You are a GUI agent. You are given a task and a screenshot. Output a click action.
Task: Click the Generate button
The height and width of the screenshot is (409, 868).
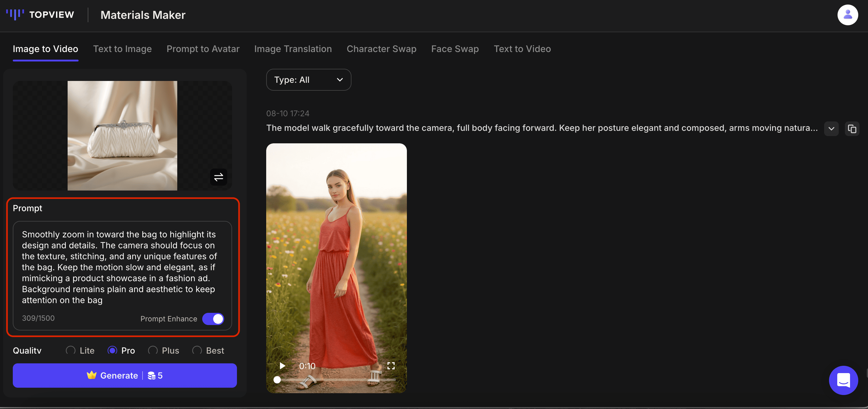click(125, 375)
